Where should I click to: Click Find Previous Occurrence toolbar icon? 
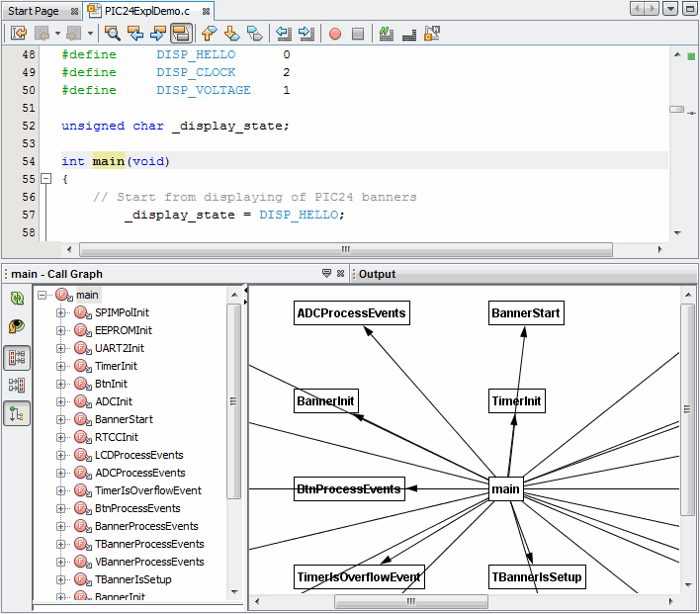click(x=135, y=34)
